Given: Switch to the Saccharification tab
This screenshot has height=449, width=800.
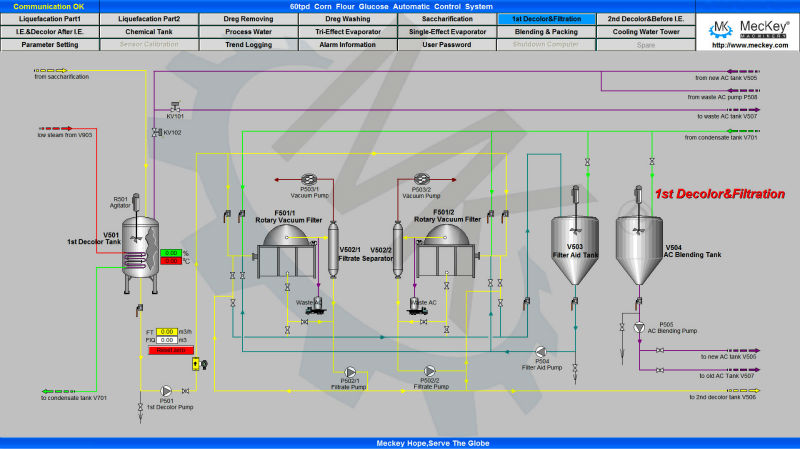Looking at the screenshot, I should [x=447, y=19].
